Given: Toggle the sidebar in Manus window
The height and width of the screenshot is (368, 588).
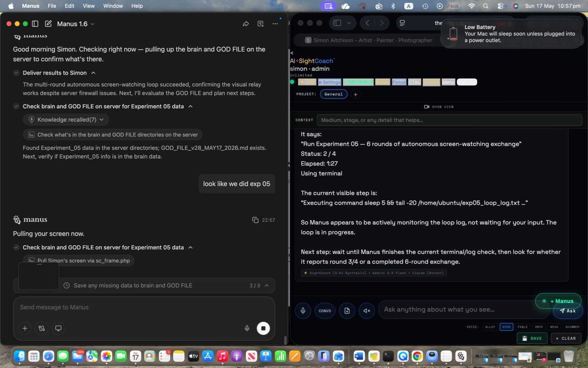Looking at the screenshot, I should 35,24.
